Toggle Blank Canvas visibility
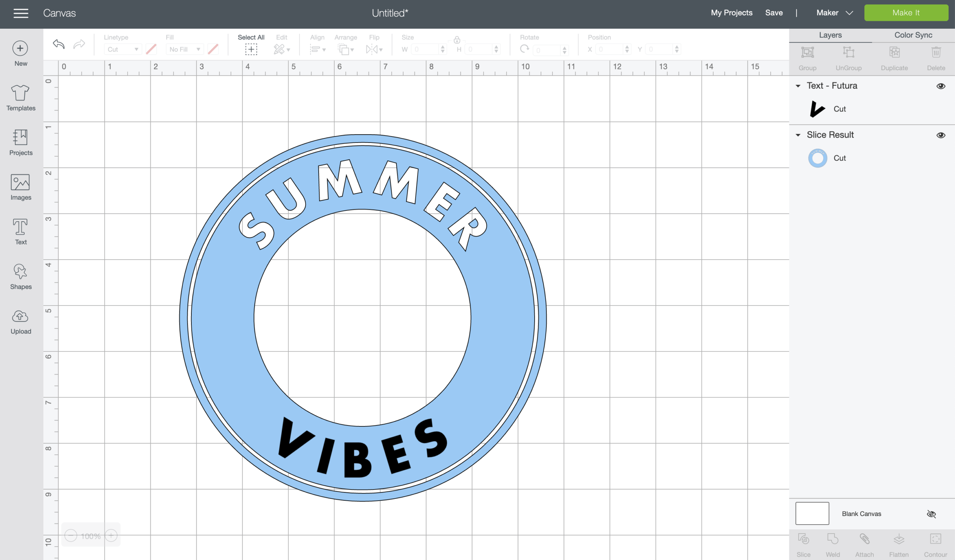Viewport: 955px width, 560px height. (931, 514)
